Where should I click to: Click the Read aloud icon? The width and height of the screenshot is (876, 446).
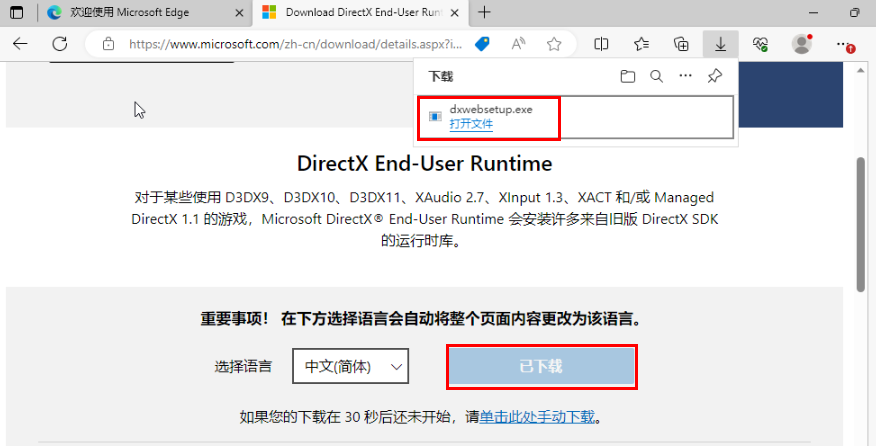coord(518,44)
